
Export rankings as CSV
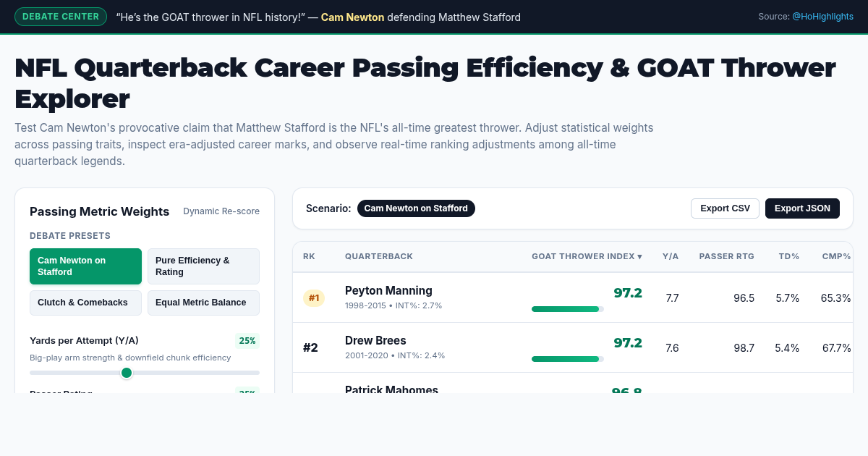coord(725,208)
